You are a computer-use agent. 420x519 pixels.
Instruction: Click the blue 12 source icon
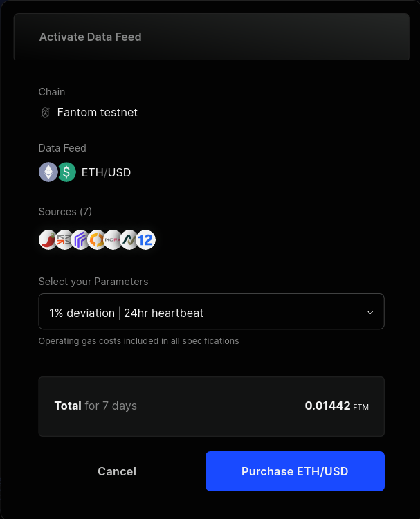146,240
